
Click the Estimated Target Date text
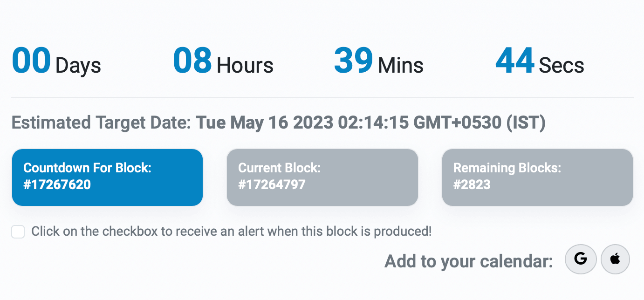(278, 123)
